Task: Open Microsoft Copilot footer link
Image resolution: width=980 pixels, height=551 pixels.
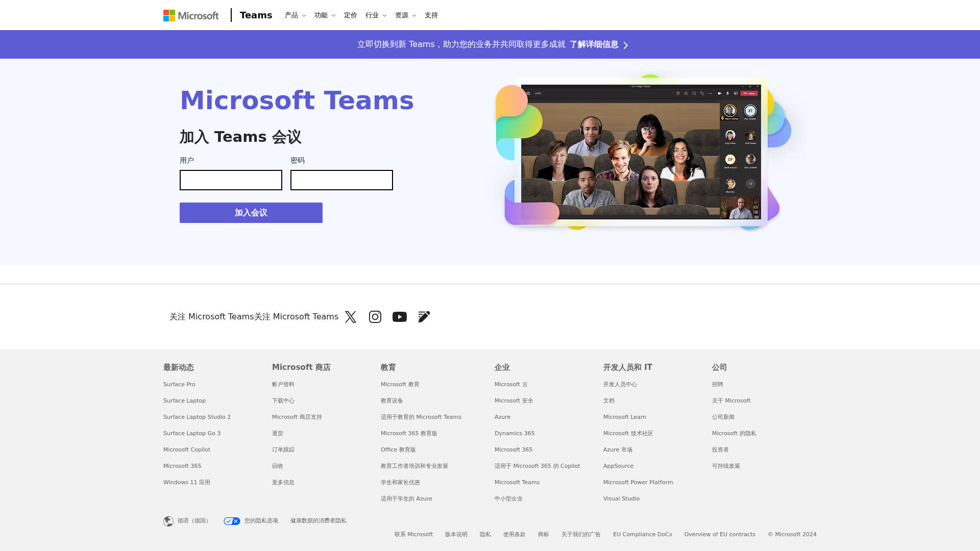Action: [187, 449]
